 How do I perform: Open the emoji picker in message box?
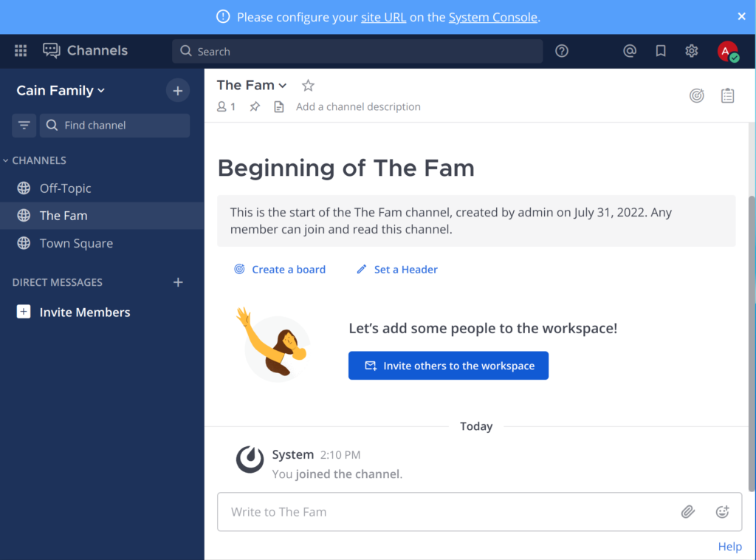click(722, 512)
